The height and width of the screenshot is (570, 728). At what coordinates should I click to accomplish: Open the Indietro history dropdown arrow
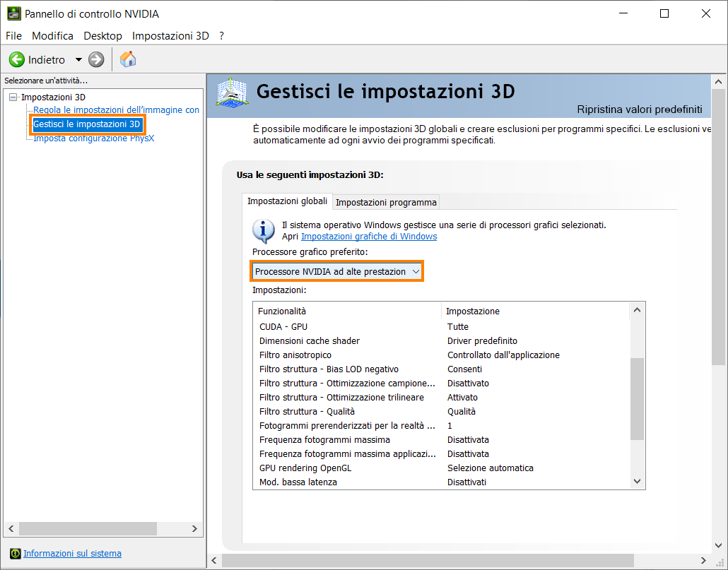(78, 60)
